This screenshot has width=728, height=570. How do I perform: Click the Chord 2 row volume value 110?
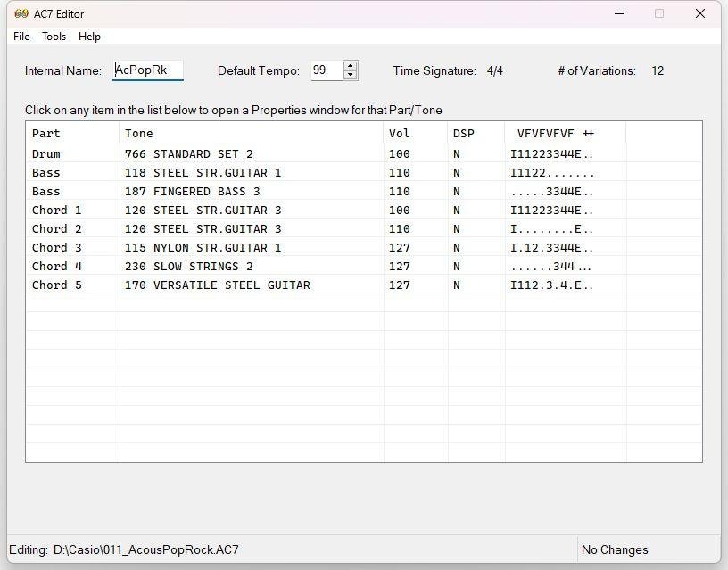(x=399, y=229)
